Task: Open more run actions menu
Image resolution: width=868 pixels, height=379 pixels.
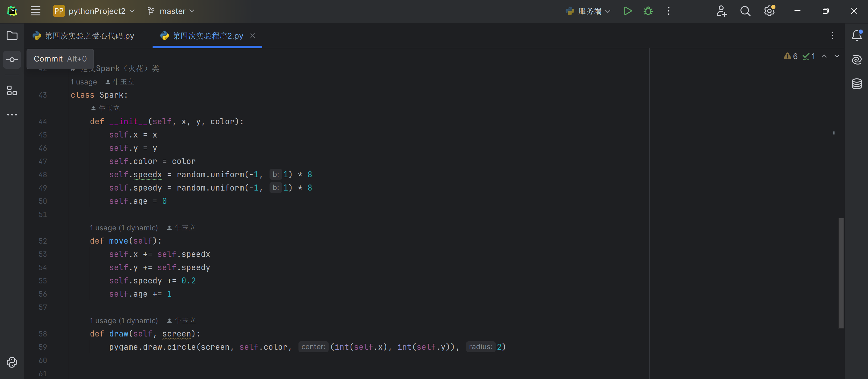Action: pyautogui.click(x=668, y=11)
